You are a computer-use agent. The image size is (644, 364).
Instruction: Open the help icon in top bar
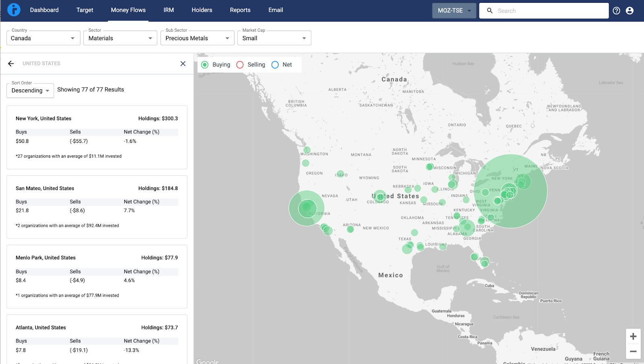(616, 10)
